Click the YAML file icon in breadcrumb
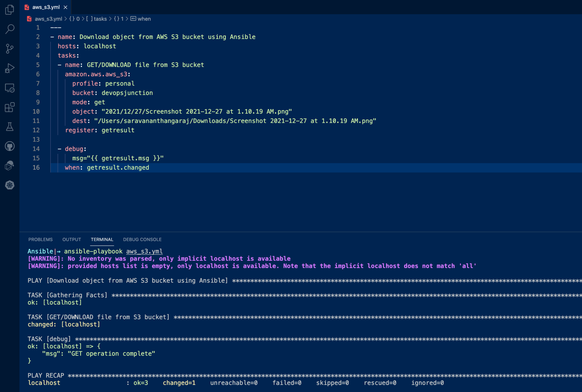This screenshot has width=582, height=392. coord(29,19)
